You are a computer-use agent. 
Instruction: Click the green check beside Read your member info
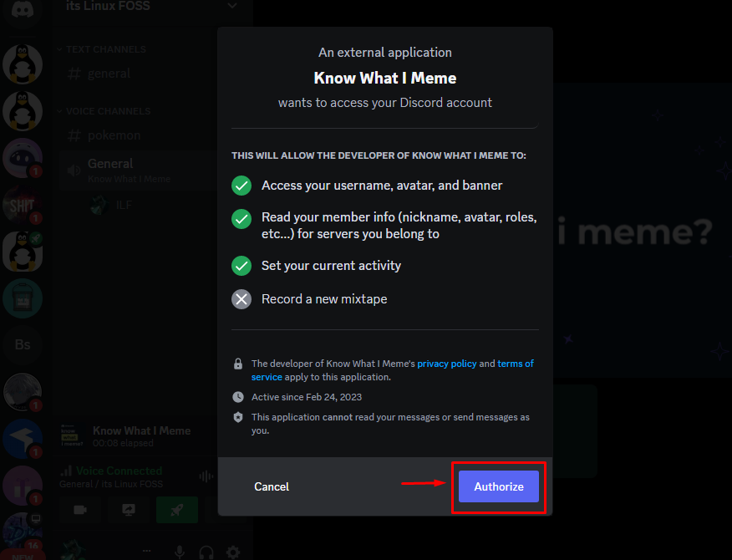pos(241,219)
